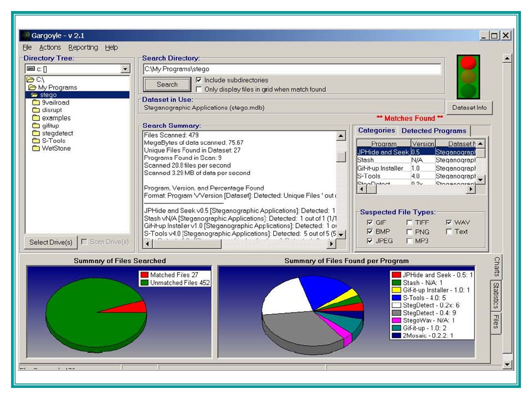Screen dimensions: 532x399
Task: Enable Only display files when match found
Action: [x=199, y=89]
